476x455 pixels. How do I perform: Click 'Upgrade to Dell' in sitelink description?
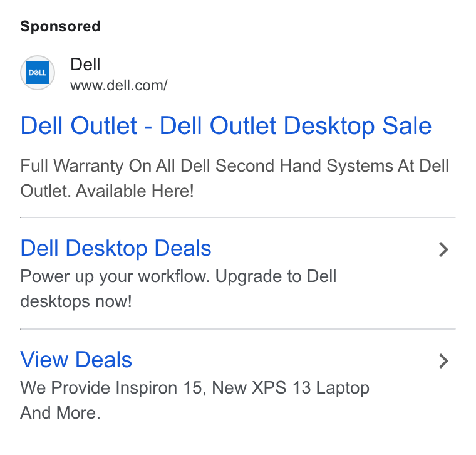coord(276,277)
